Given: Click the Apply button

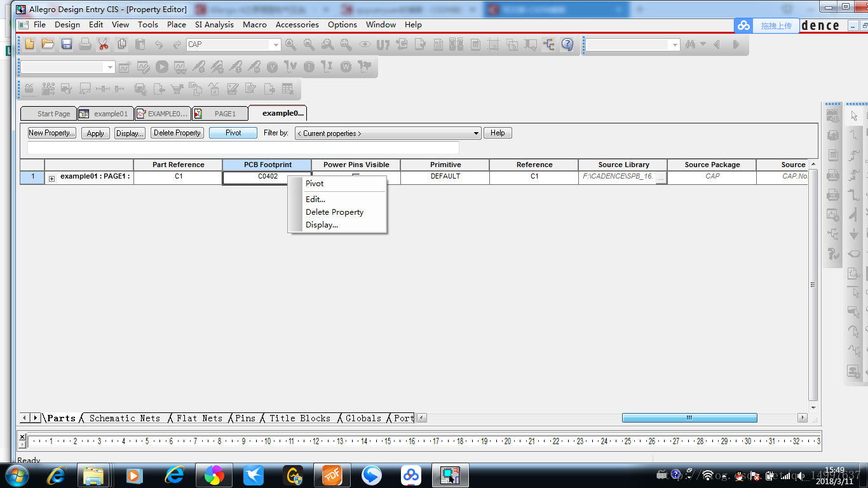Looking at the screenshot, I should pos(95,133).
